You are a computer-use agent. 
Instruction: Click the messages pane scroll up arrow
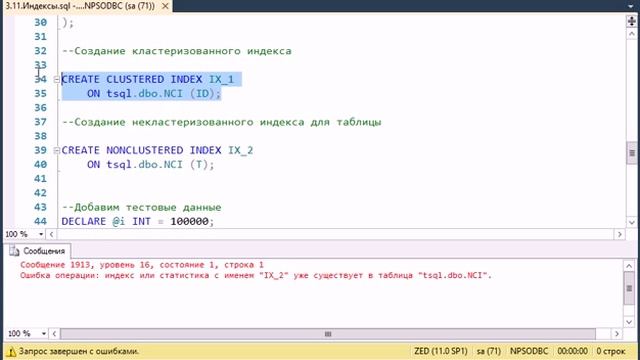pos(629,266)
